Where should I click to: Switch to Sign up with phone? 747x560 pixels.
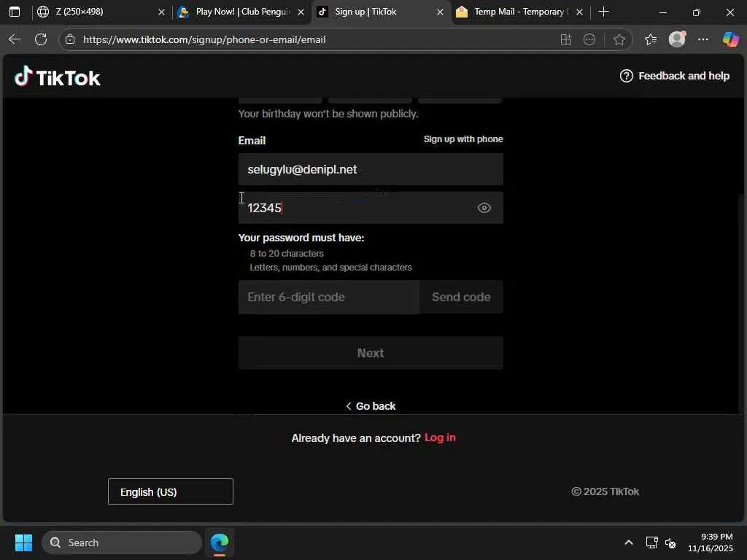pyautogui.click(x=463, y=139)
